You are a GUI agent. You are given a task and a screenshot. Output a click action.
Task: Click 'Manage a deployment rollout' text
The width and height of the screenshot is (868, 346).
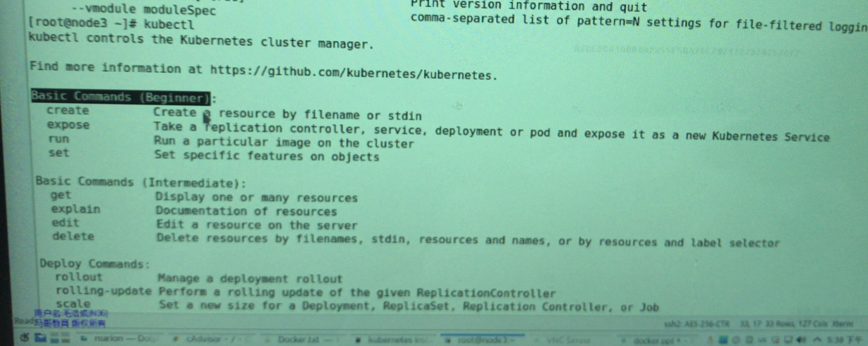pyautogui.click(x=250, y=279)
